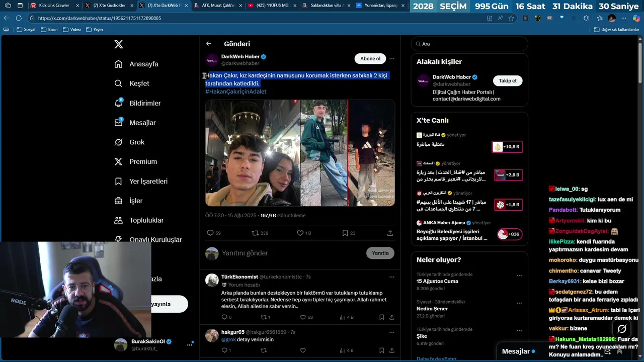
Task: Open the selfie photo in the post
Action: [253, 153]
